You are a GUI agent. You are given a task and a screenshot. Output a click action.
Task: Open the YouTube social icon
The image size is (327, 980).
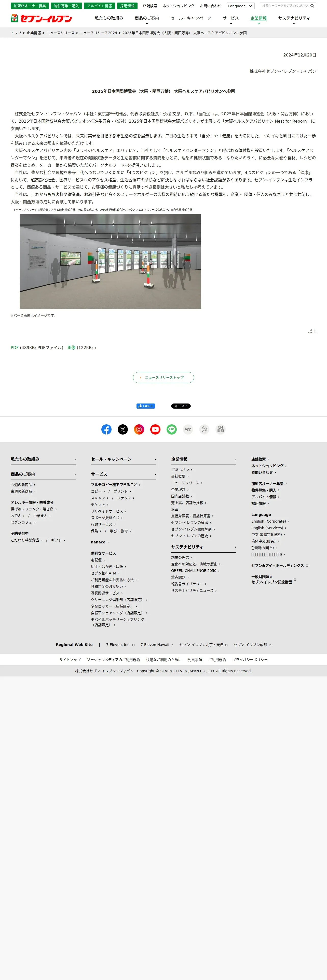click(x=155, y=429)
